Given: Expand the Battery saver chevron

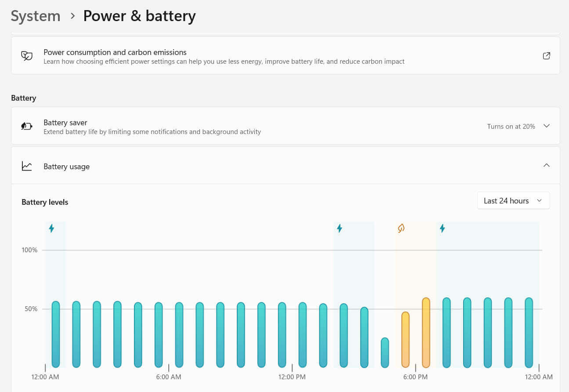Looking at the screenshot, I should 547,126.
